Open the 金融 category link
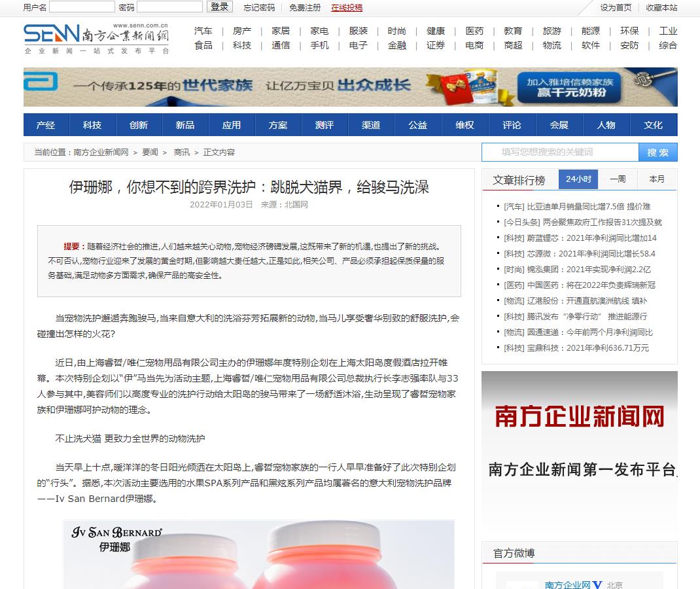This screenshot has width=700, height=589. [397, 45]
